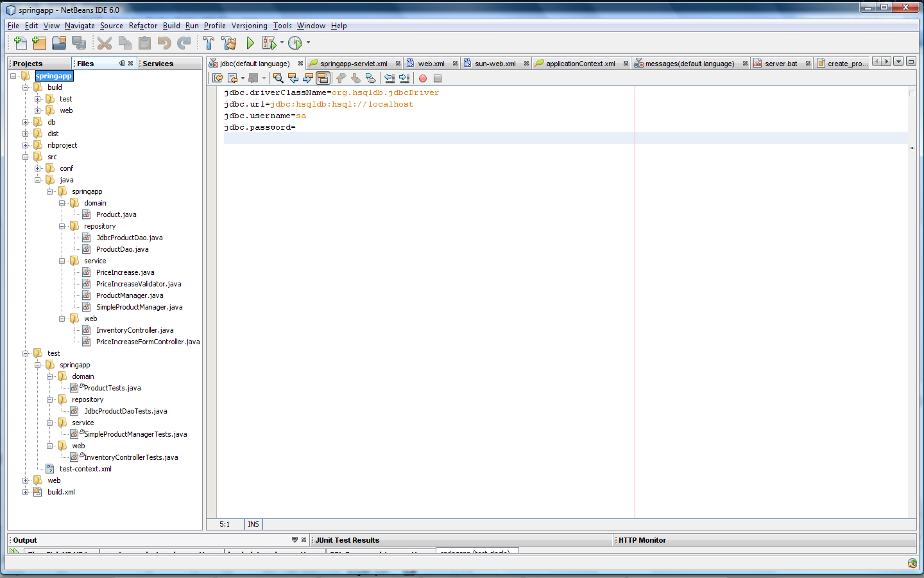Open the Refactor menu
The image size is (924, 578).
(142, 26)
